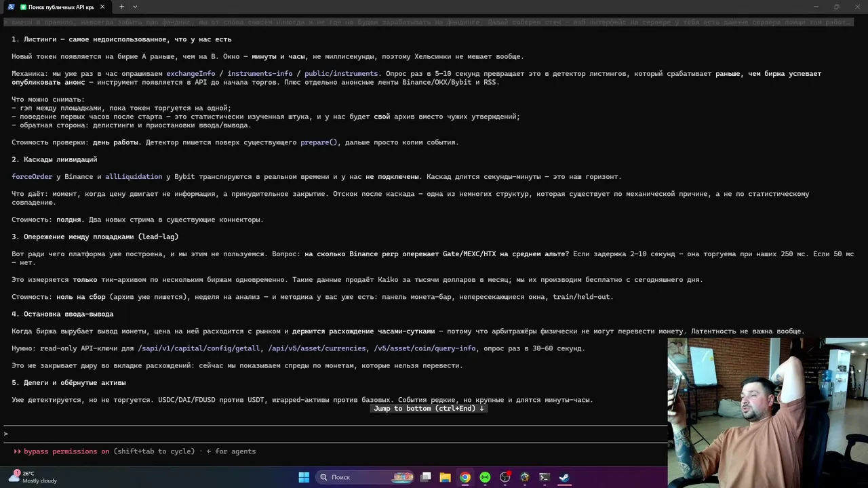This screenshot has height=488, width=868.
Task: Click the "public/instruments" code text
Action: [x=341, y=74]
